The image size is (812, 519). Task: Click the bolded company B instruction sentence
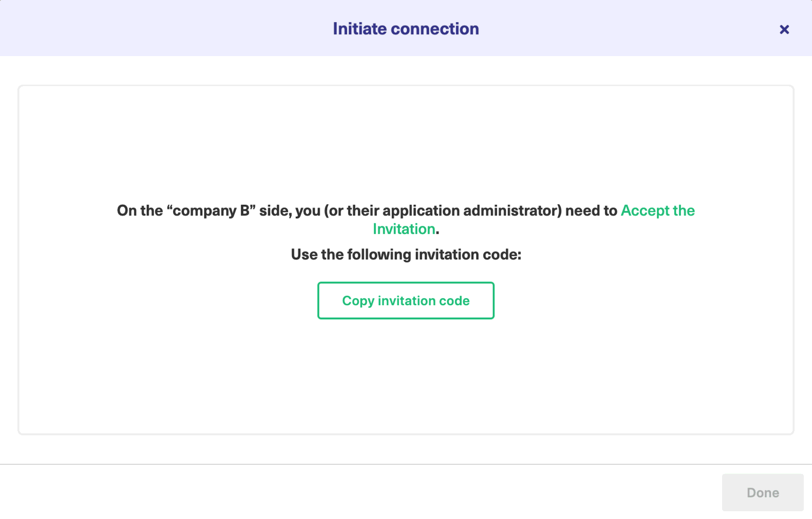tap(338, 210)
